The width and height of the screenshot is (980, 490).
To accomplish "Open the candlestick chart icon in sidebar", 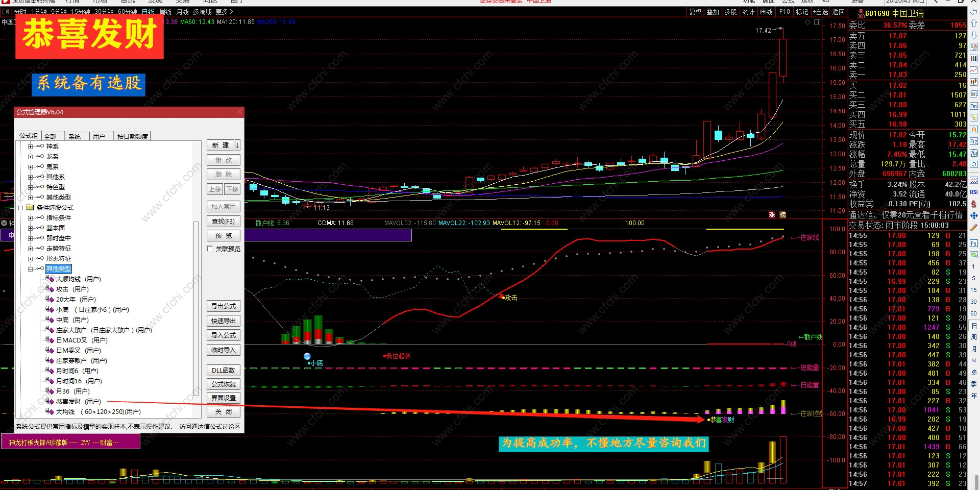I will (974, 82).
